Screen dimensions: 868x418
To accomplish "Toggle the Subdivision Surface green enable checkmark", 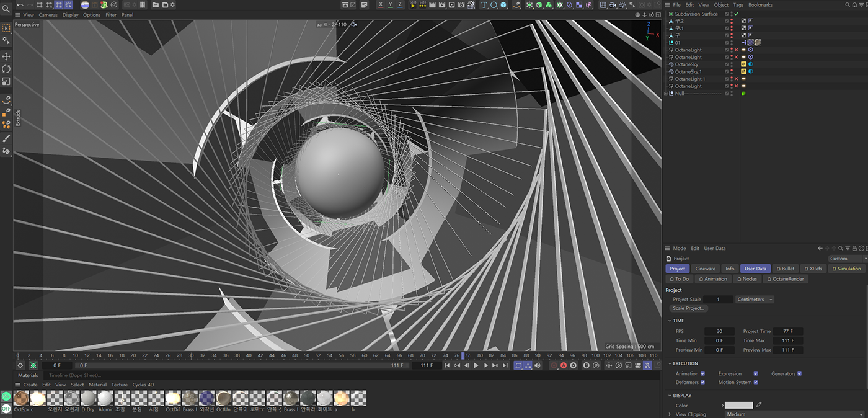I will tap(737, 14).
